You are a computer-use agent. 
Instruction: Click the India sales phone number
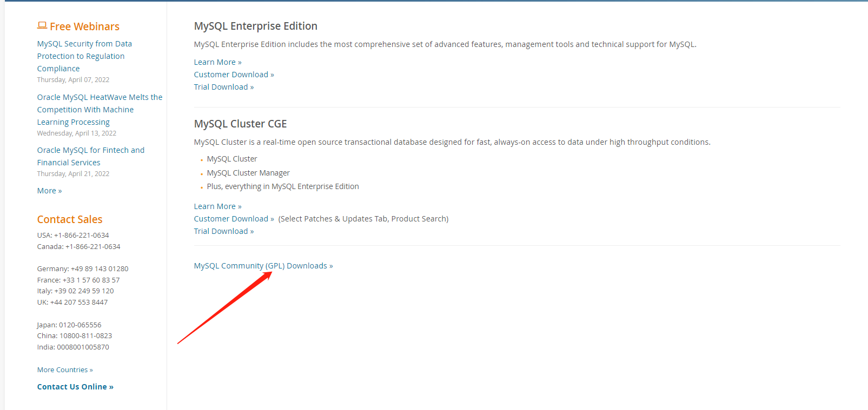(x=83, y=347)
